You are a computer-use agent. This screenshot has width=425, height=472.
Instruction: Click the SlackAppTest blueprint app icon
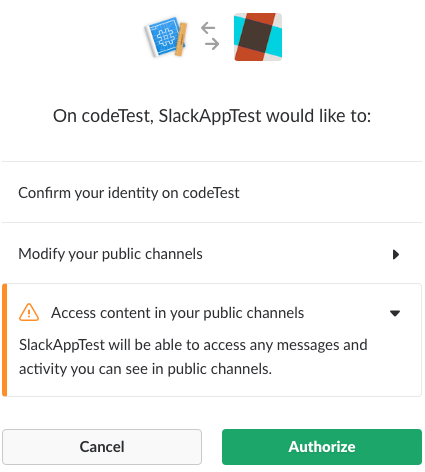[166, 37]
